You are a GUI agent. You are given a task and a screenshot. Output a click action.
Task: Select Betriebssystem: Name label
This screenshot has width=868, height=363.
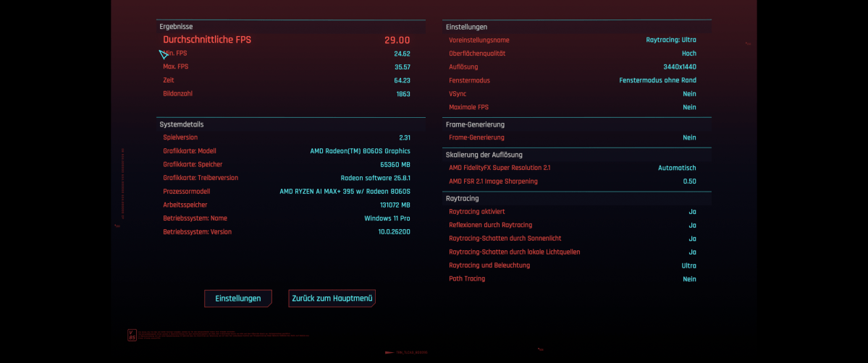pos(195,218)
